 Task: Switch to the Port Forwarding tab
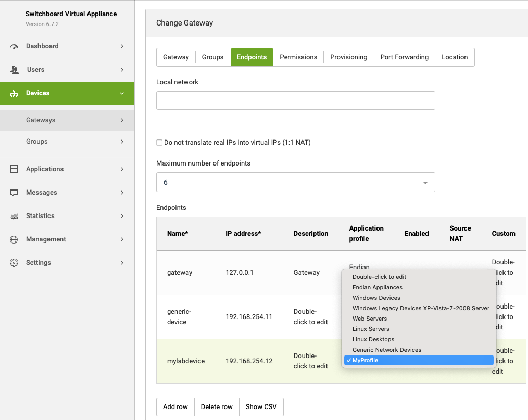click(x=404, y=57)
